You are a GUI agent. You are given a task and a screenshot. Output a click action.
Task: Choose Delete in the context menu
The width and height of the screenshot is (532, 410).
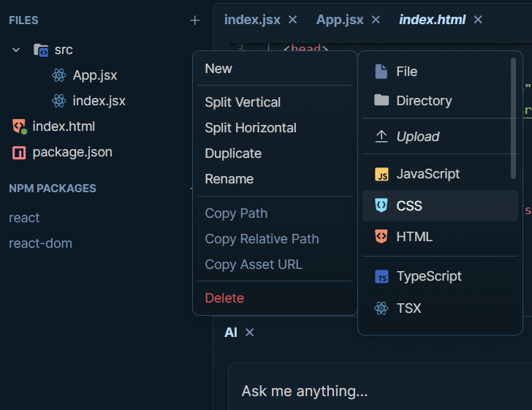point(275,298)
